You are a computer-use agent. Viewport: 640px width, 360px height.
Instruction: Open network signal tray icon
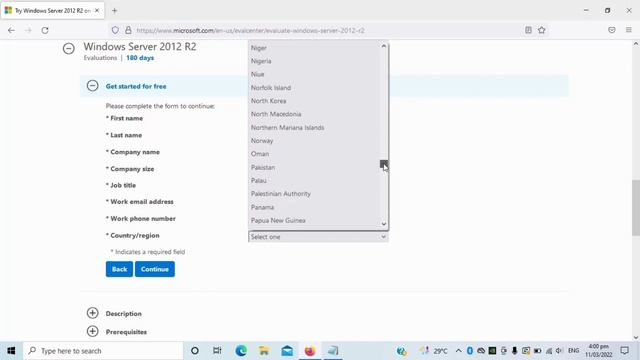(549, 351)
